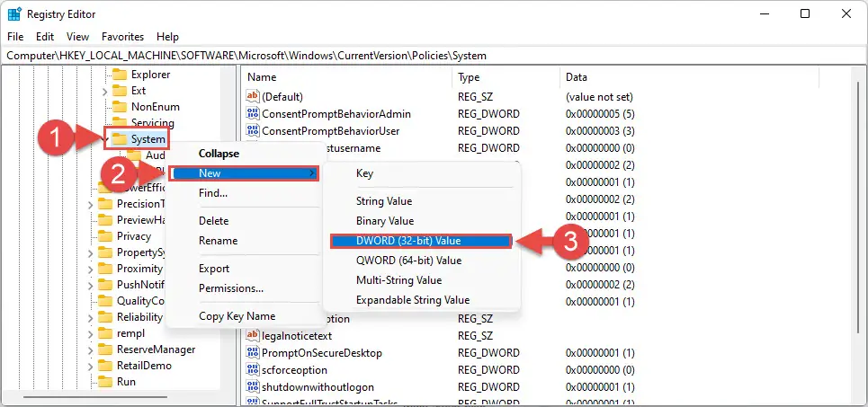Select the Proximity folder icon
868x407 pixels.
(x=105, y=269)
